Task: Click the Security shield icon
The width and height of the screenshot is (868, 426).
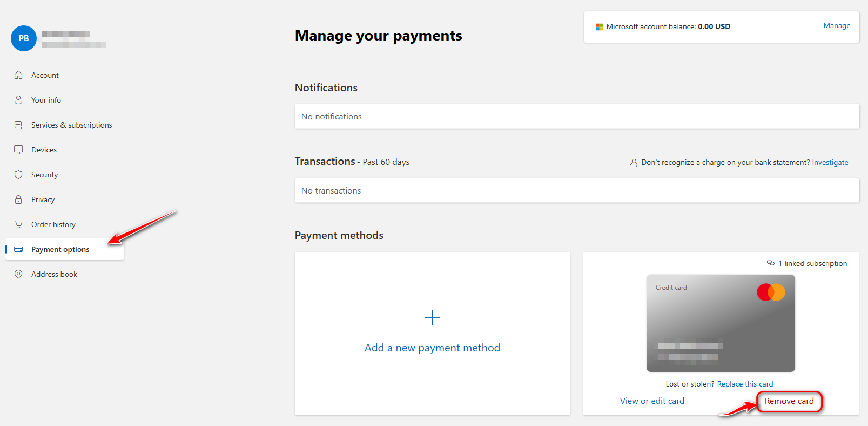Action: point(18,175)
